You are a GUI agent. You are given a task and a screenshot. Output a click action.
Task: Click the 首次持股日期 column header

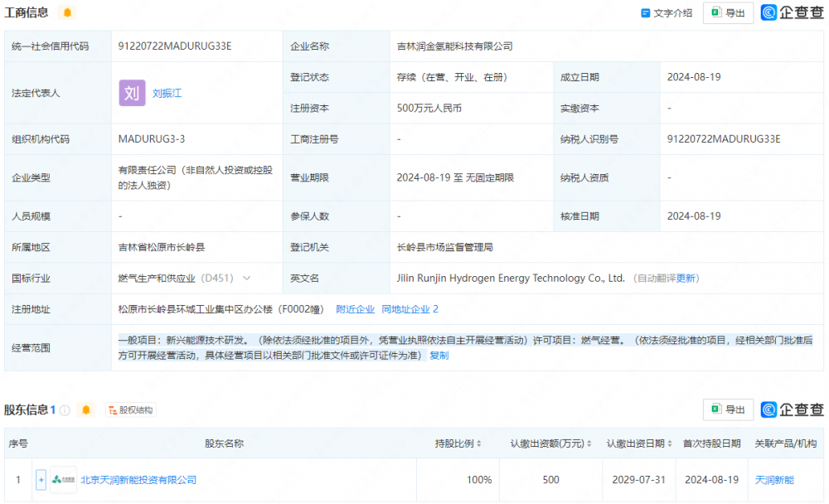(711, 443)
